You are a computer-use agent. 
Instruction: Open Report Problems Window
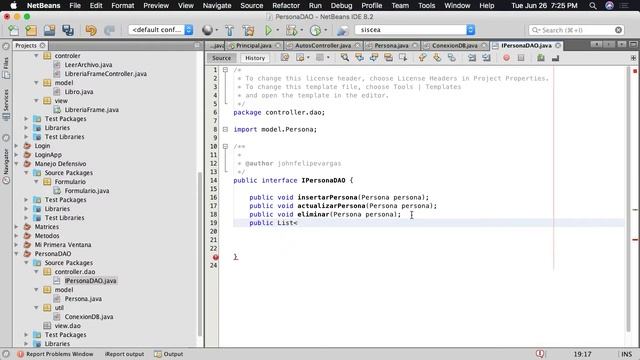point(55,354)
